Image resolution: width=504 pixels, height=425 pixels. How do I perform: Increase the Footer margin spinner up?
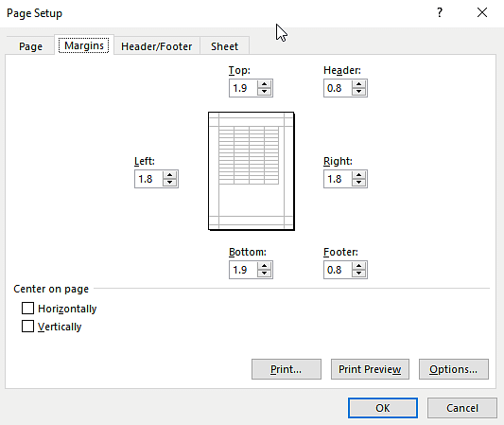358,266
